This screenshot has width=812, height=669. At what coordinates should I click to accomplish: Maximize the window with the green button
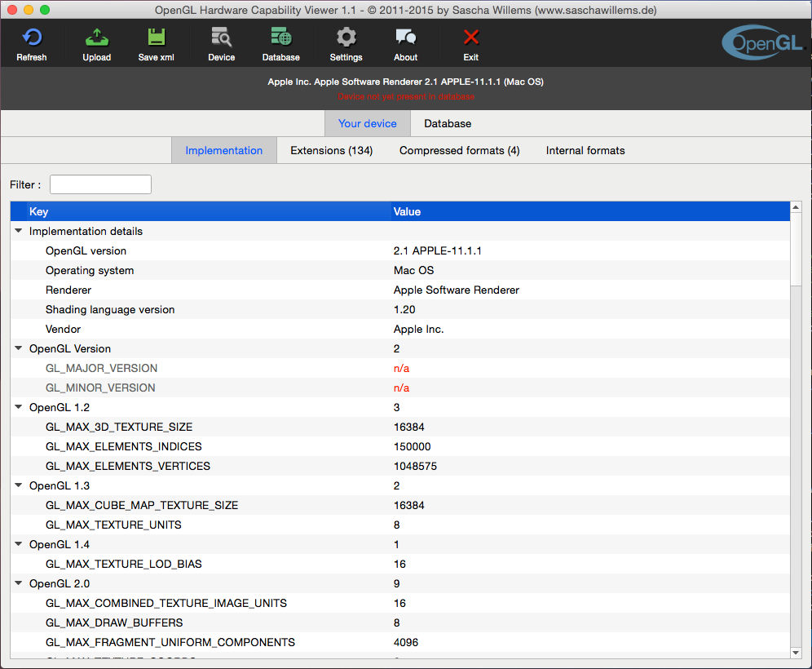point(45,10)
